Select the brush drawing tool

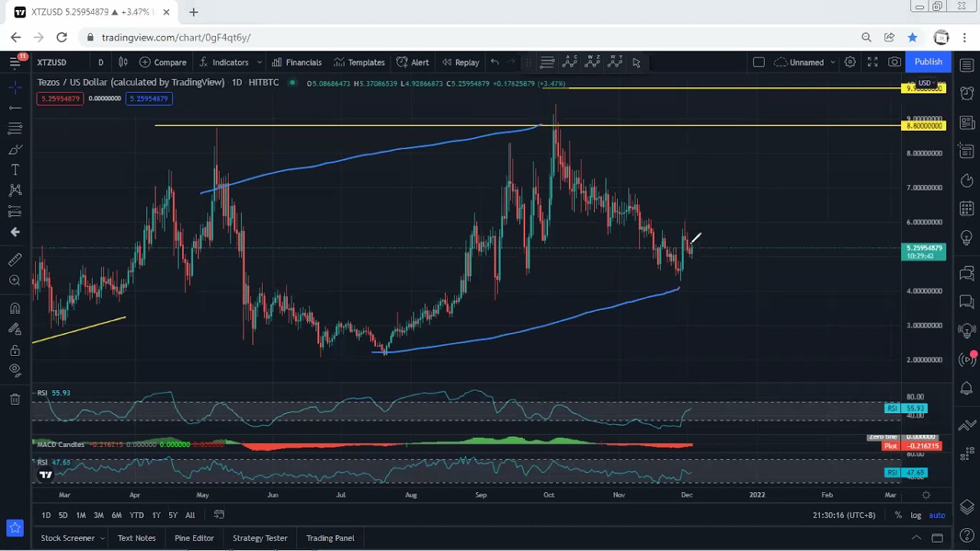tap(15, 149)
